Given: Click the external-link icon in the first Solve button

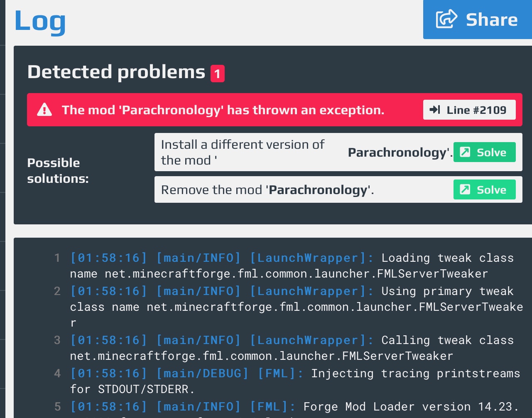Looking at the screenshot, I should (x=465, y=152).
